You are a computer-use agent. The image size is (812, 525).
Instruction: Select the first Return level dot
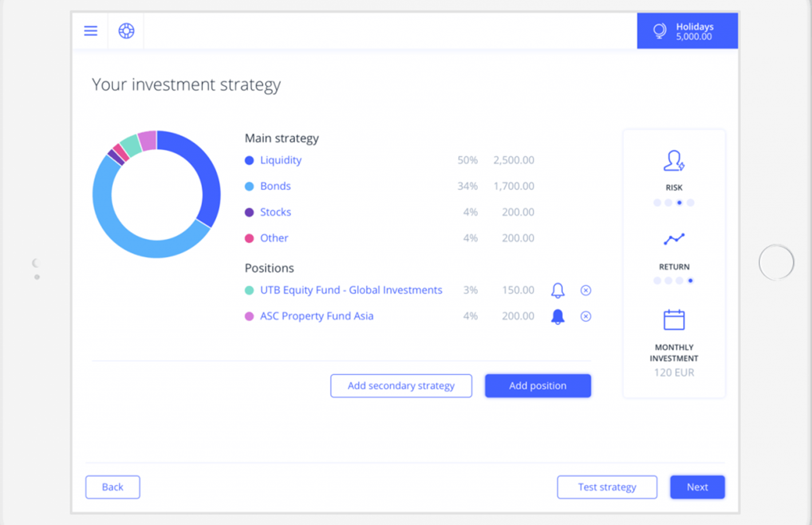657,280
